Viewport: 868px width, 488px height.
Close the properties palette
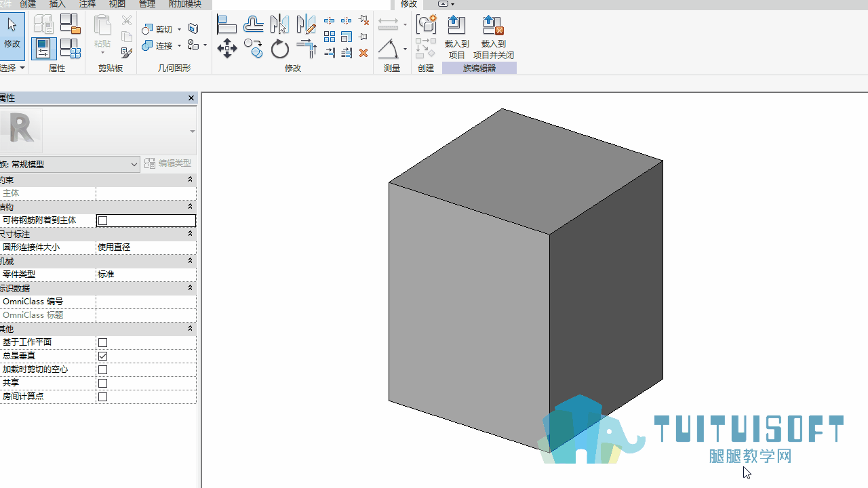(x=191, y=98)
